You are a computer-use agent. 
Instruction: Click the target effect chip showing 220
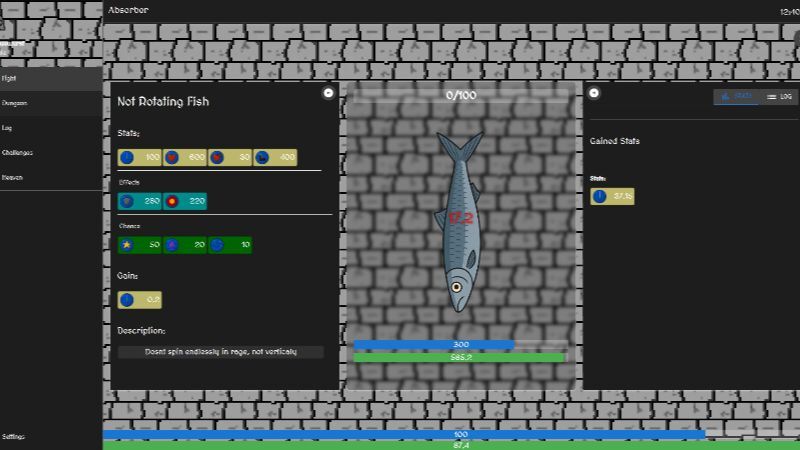pos(185,201)
